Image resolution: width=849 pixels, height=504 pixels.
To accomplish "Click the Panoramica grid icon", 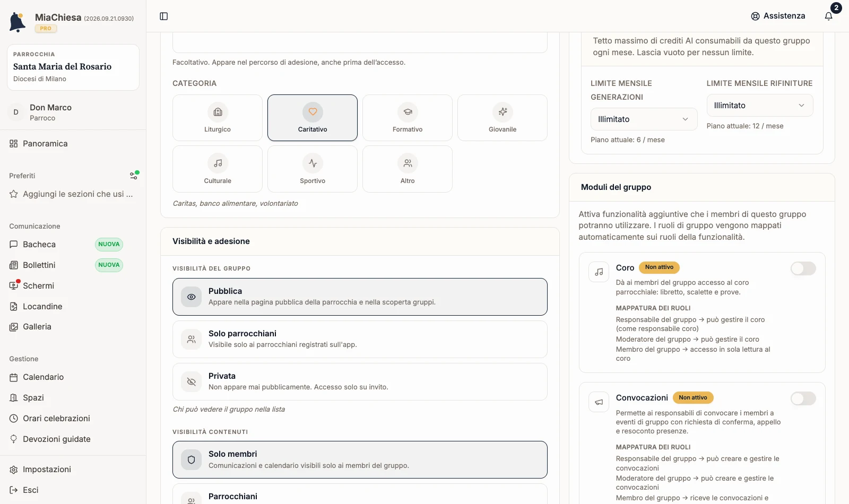I will [x=14, y=144].
